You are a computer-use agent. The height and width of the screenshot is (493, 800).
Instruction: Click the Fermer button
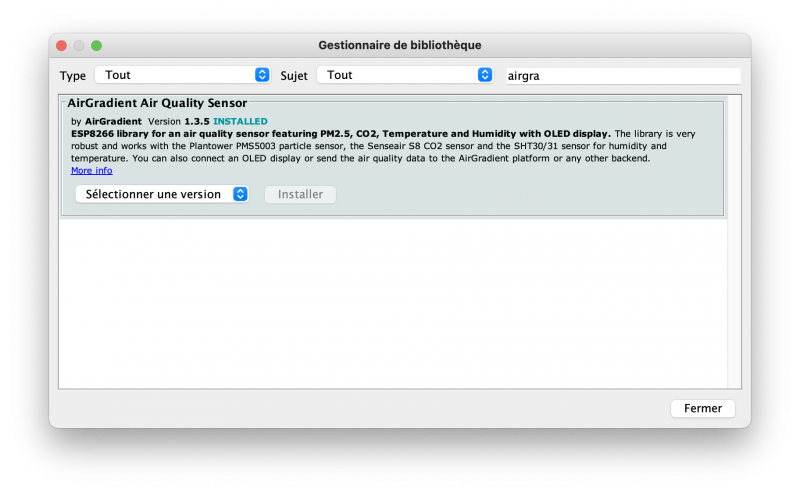pos(702,408)
